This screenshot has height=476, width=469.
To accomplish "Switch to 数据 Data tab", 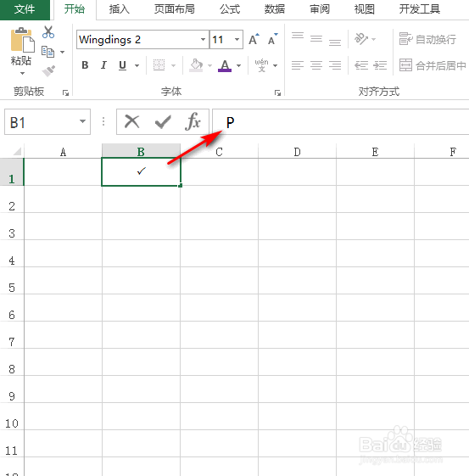I will [x=275, y=9].
